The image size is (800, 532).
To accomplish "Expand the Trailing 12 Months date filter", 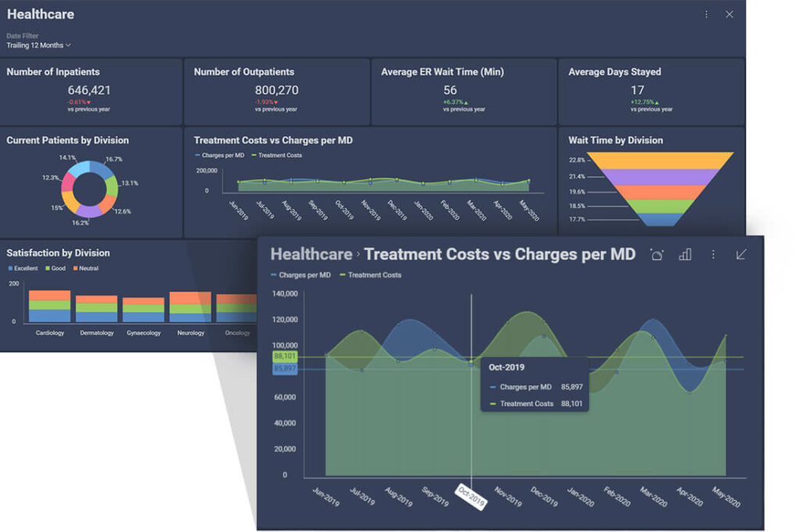I will coord(39,45).
